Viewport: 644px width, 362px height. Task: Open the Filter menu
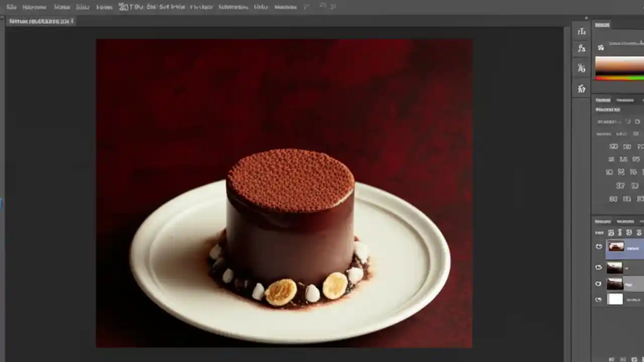202,7
